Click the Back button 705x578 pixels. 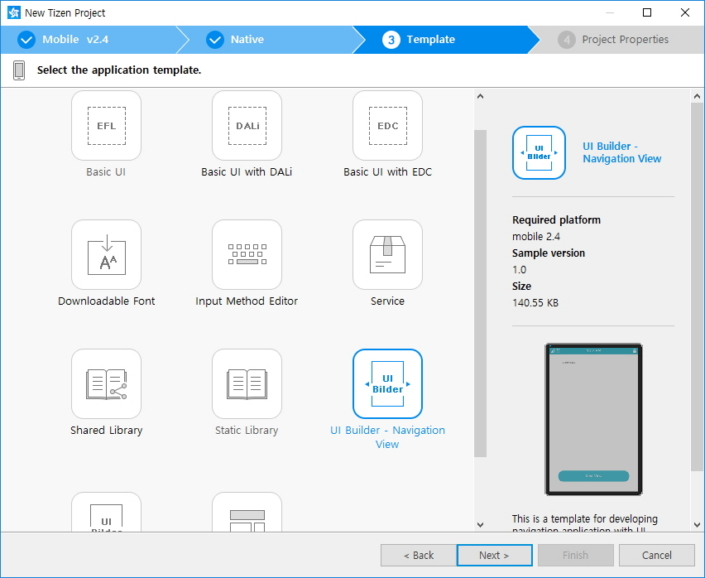click(x=419, y=555)
